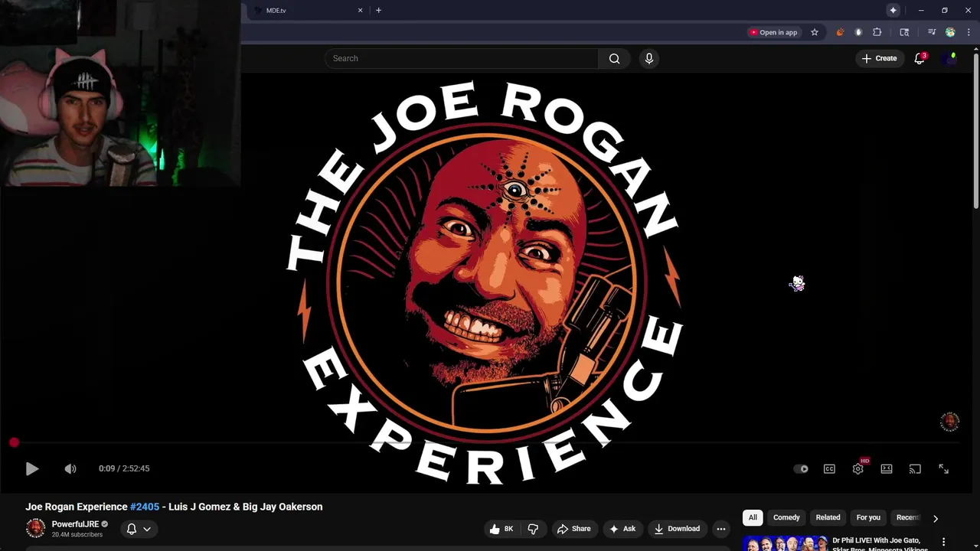
Task: Open the grey hand extension icon
Action: point(858,32)
